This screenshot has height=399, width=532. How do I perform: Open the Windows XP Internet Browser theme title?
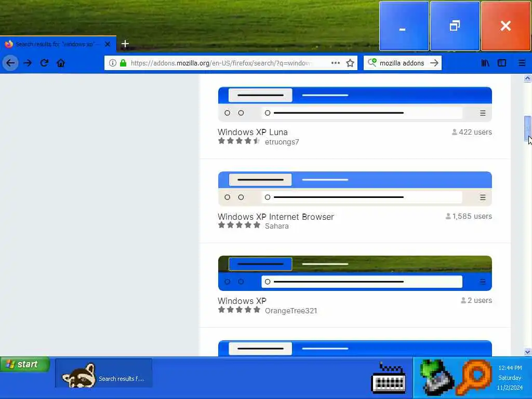(x=275, y=217)
